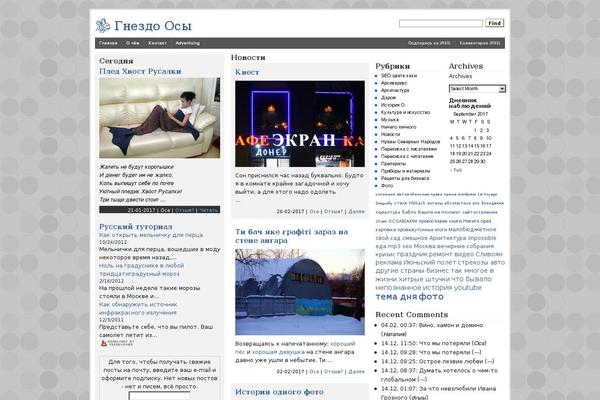Screen dimensions: 600x400
Task: Open the Квест post title
Action: pos(247,72)
